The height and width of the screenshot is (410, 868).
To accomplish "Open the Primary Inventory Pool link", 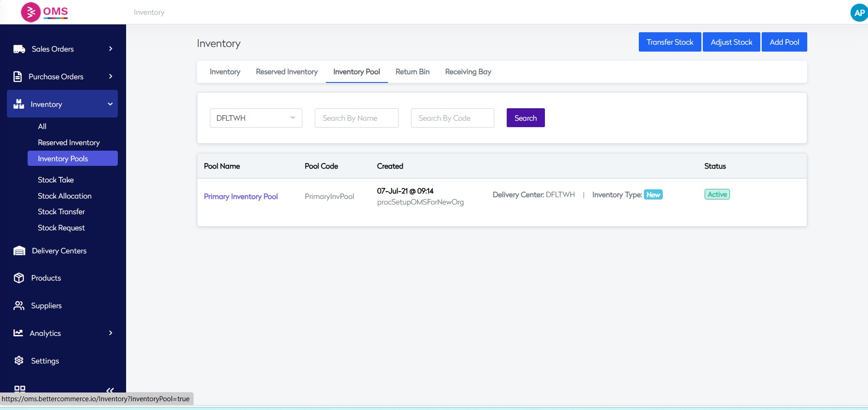I will pos(241,196).
